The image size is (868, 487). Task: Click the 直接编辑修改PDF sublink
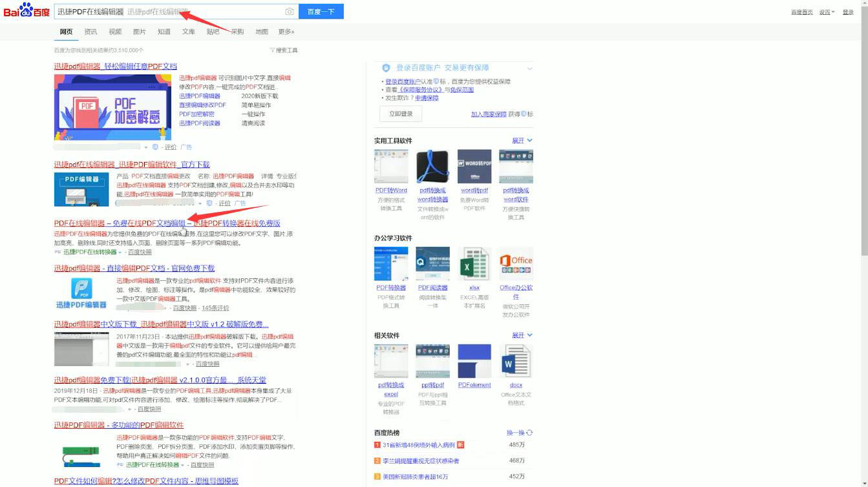coord(202,105)
